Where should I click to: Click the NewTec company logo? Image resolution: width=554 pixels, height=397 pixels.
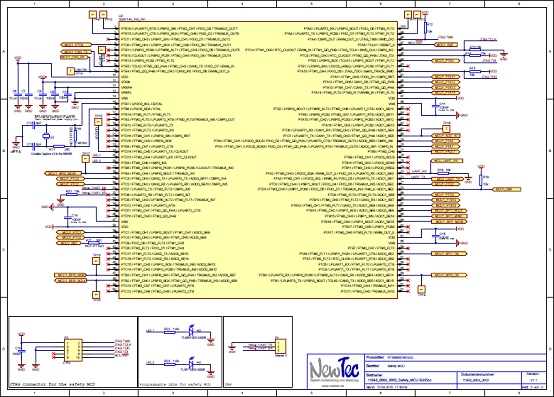click(335, 370)
